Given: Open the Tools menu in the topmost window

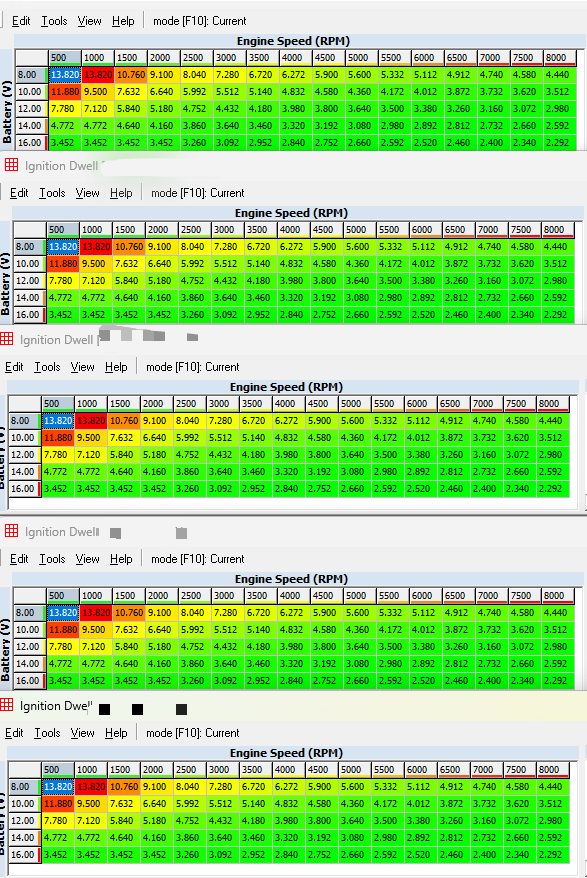Looking at the screenshot, I should tap(54, 21).
